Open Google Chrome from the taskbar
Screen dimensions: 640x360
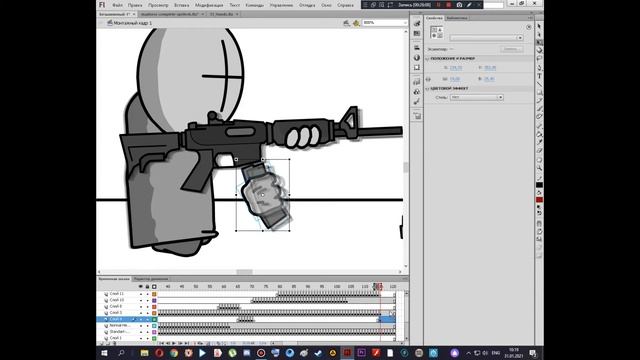click(174, 353)
